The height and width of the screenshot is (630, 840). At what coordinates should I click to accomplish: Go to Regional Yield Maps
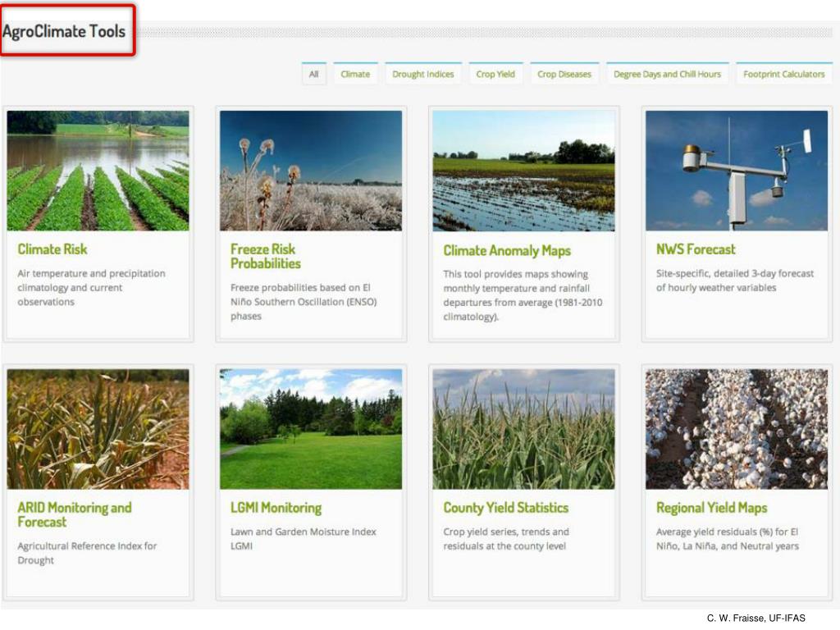click(x=711, y=507)
